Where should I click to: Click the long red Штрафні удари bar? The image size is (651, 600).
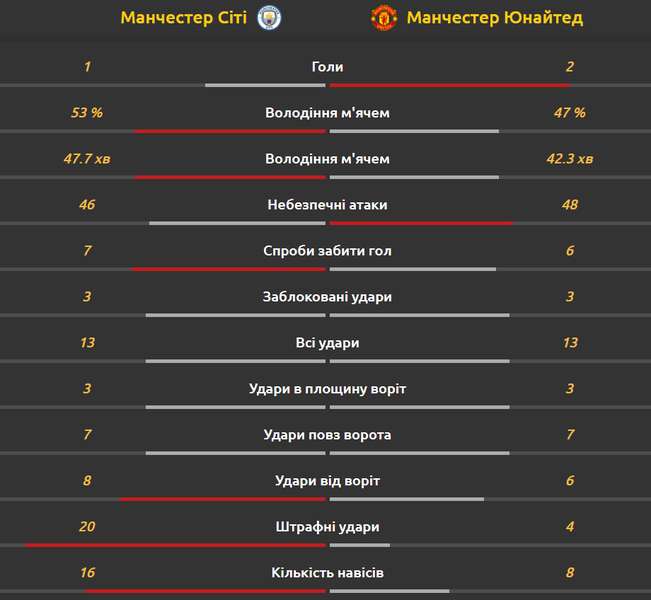[175, 545]
